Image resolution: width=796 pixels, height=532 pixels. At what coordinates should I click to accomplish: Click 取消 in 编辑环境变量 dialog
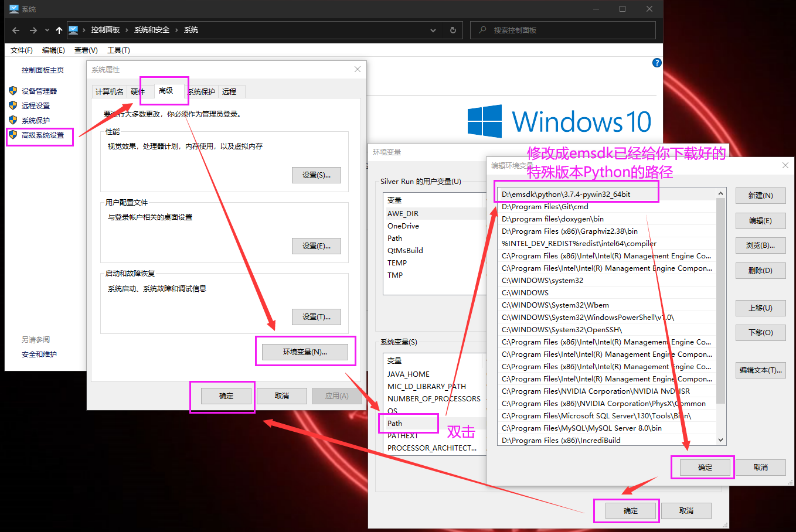coord(761,468)
